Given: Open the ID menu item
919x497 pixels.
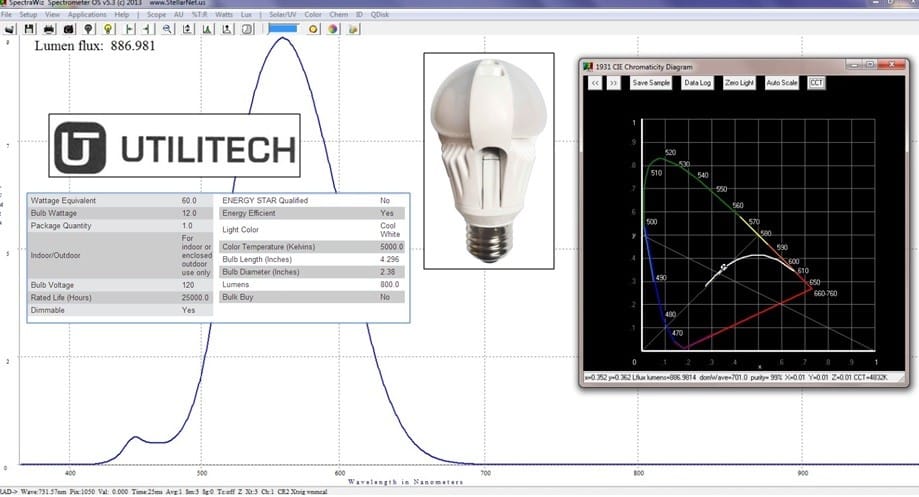Looking at the screenshot, I should [359, 14].
